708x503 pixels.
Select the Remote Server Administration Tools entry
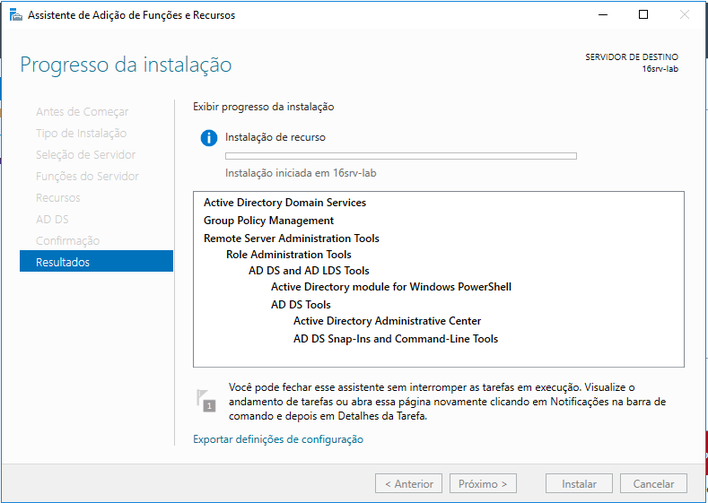pos(291,238)
